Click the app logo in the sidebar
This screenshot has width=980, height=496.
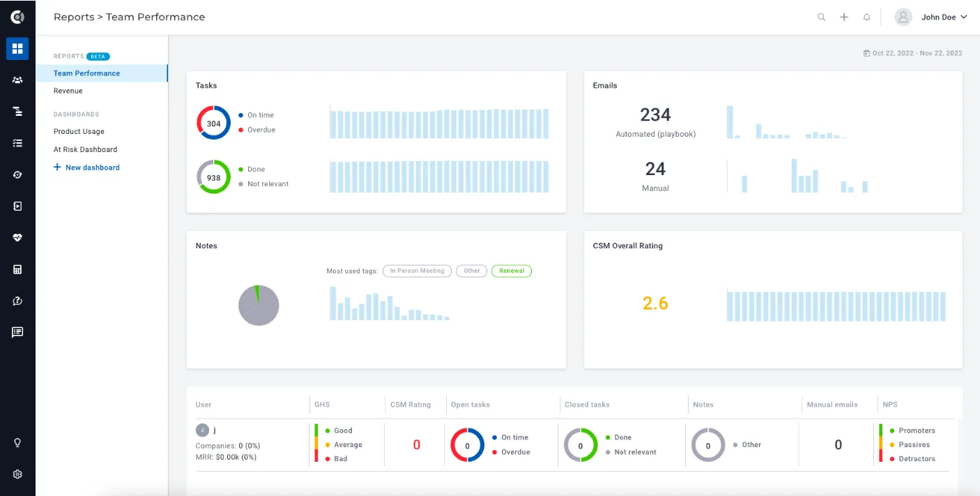click(x=17, y=17)
